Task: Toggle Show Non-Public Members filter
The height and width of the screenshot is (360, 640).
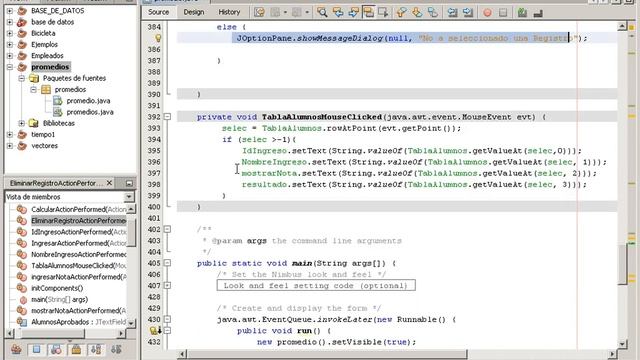Action: click(x=76, y=349)
